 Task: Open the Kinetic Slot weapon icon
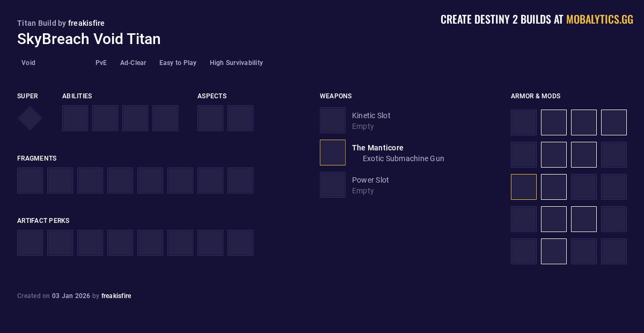(333, 120)
